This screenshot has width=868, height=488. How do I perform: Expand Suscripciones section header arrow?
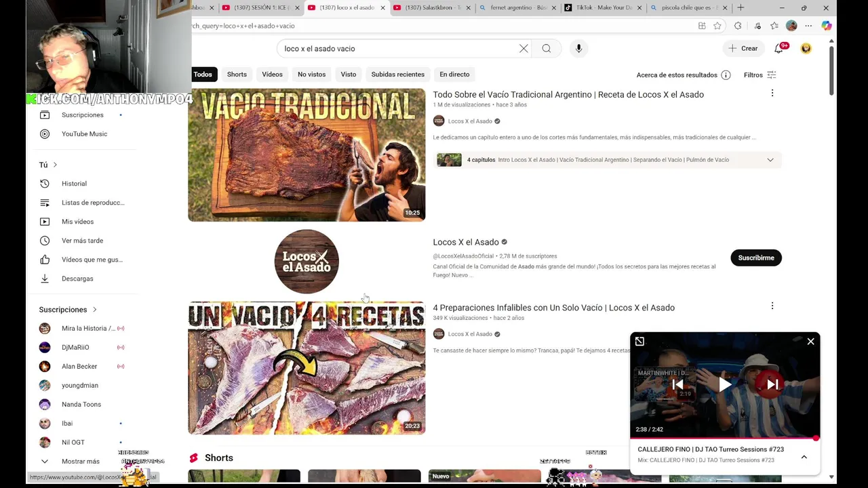coord(94,310)
